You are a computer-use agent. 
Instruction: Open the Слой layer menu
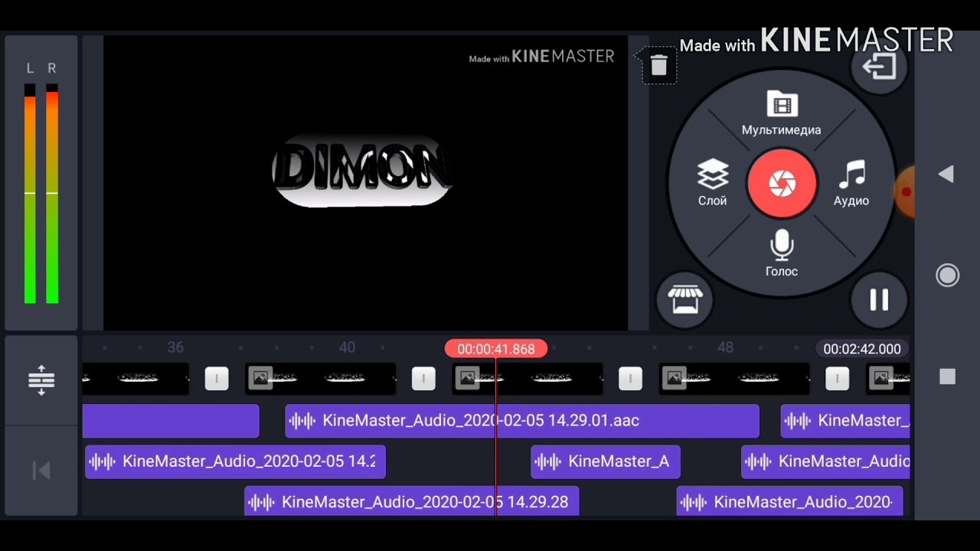[712, 183]
